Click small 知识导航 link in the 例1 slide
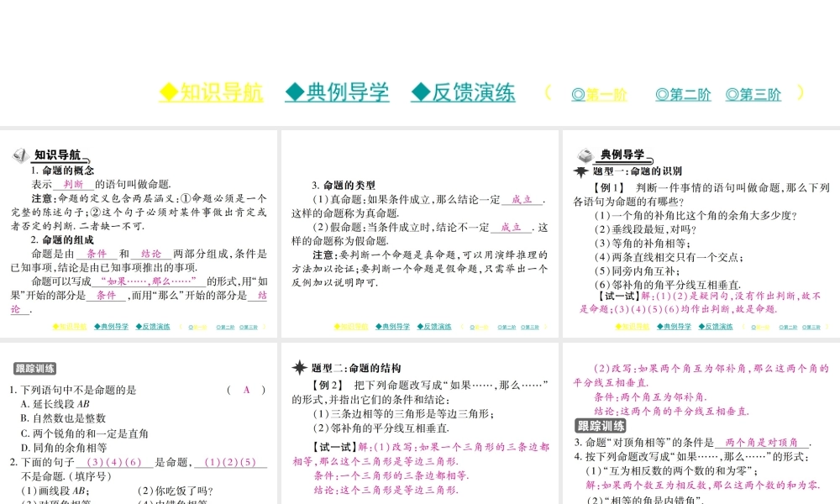 (x=633, y=327)
